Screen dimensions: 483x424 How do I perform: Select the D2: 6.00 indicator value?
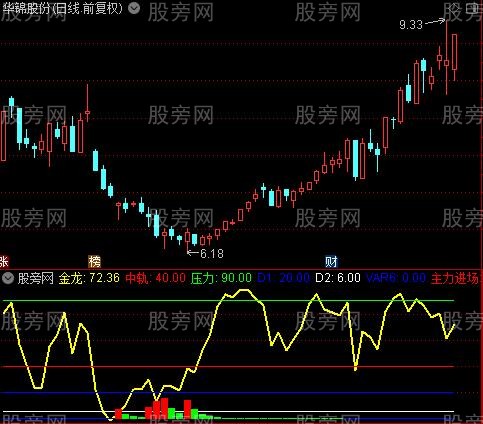point(338,278)
